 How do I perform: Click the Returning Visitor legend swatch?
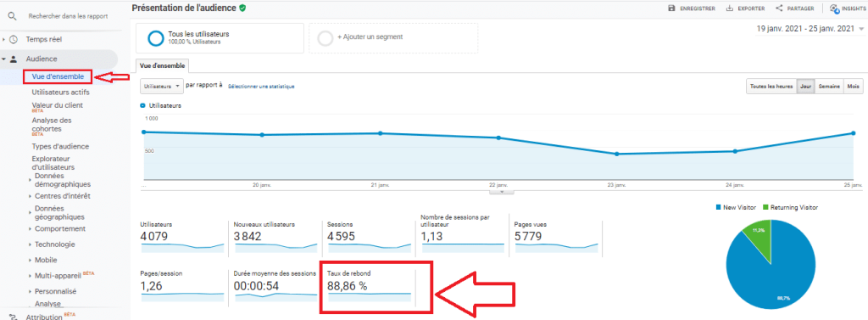click(765, 207)
